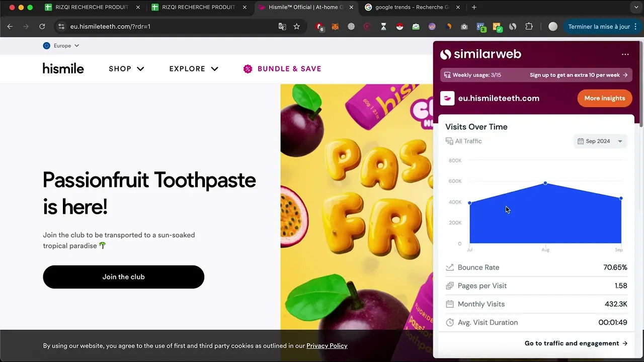The image size is (644, 362).
Task: Open the green envelope extension icon
Action: 416,27
